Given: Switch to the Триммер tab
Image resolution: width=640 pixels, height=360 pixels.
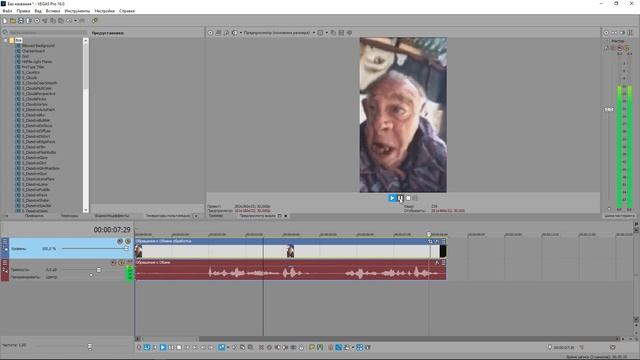Looking at the screenshot, I should coord(216,216).
